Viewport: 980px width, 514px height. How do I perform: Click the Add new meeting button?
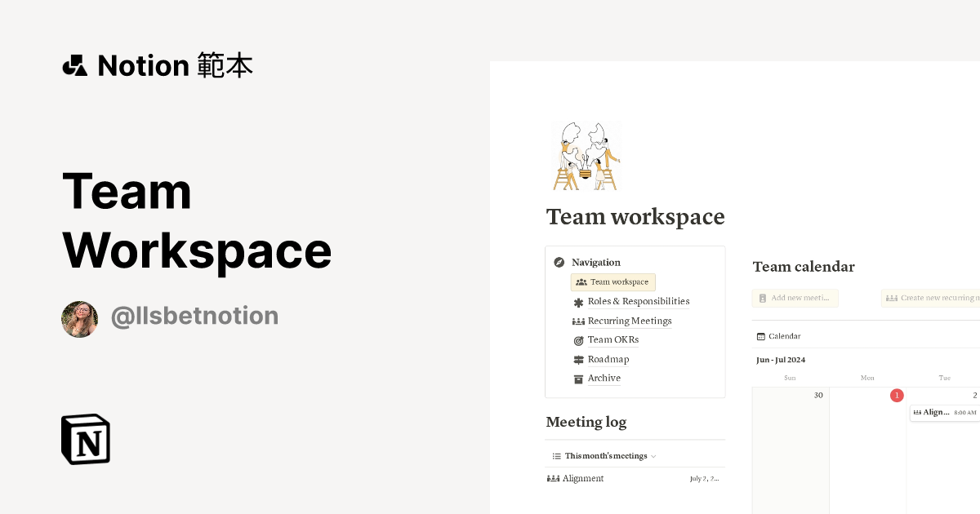(x=795, y=298)
